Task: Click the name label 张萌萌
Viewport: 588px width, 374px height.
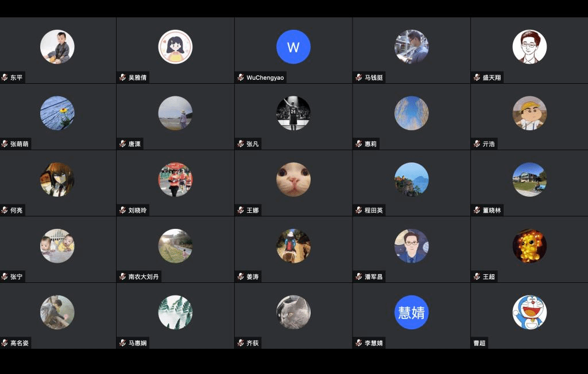Action: click(x=19, y=144)
